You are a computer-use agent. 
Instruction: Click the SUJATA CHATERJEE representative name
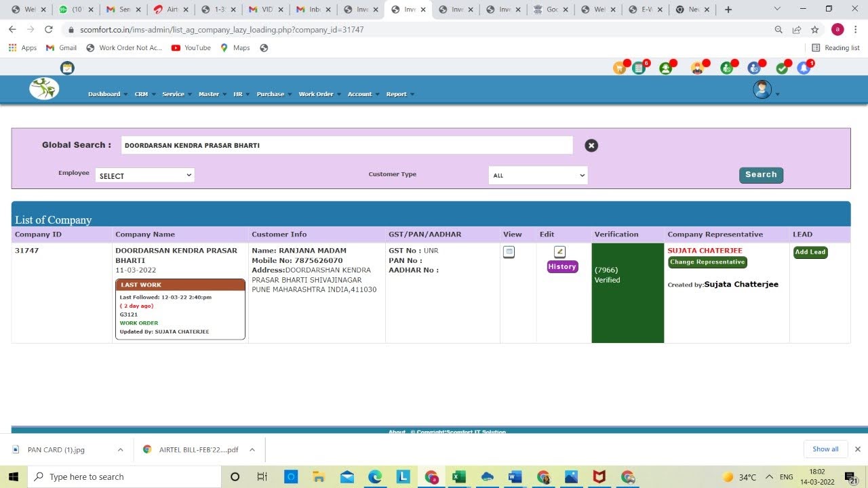(705, 251)
